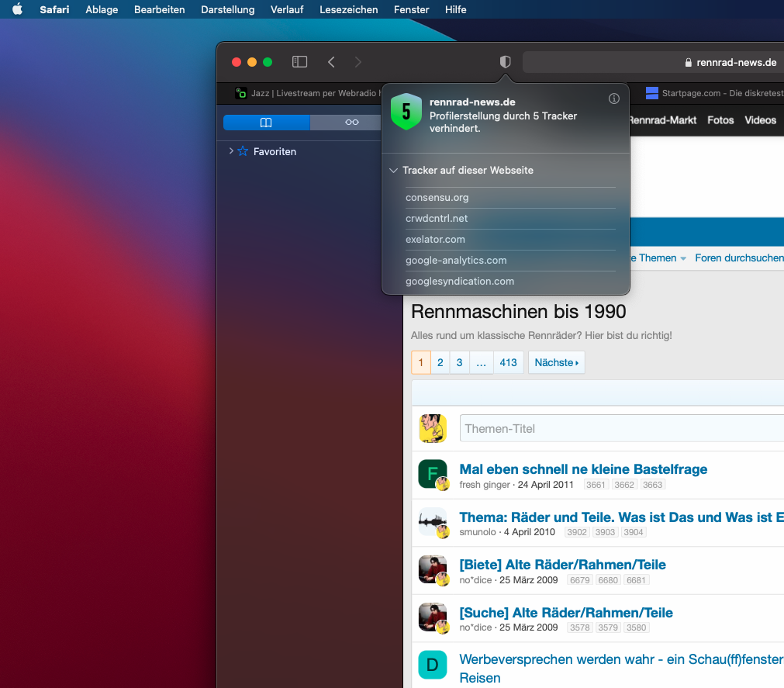Toggle the Safari sidebar button
The height and width of the screenshot is (688, 784).
pos(299,62)
